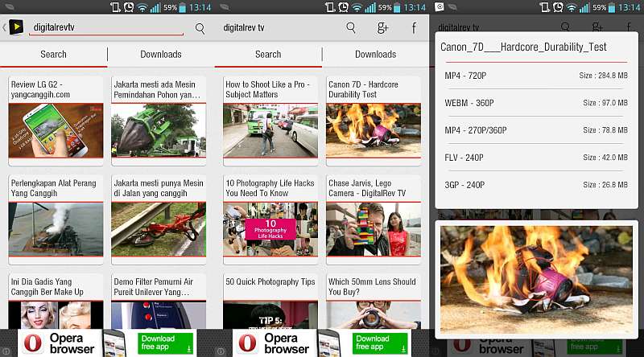The image size is (644, 357).
Task: Click the digitalrevtv search input field
Action: point(106,27)
